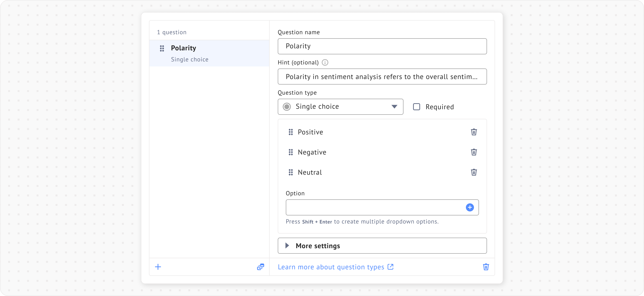Click the duplicate question icon
The width and height of the screenshot is (644, 296).
260,267
